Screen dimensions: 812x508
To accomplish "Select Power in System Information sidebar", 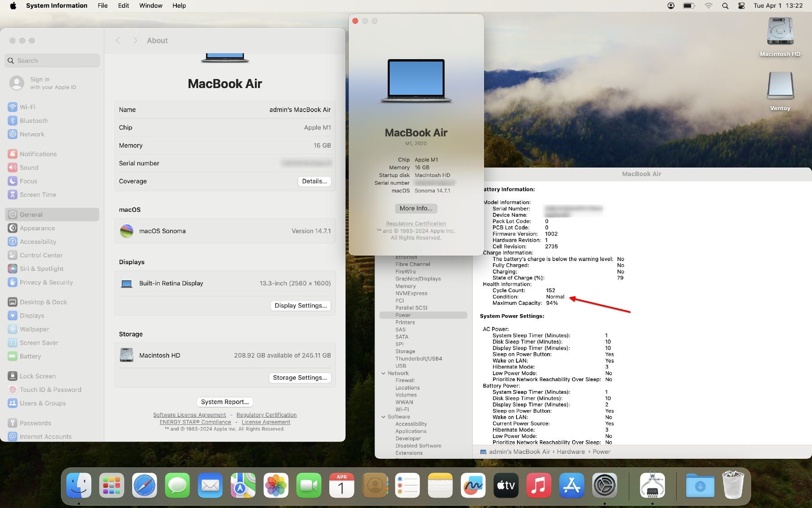I will [x=423, y=315].
